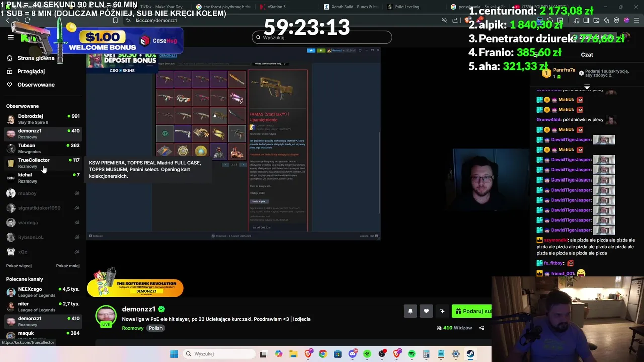Open followed channel kichal
The width and height of the screenshot is (644, 362).
click(43, 178)
